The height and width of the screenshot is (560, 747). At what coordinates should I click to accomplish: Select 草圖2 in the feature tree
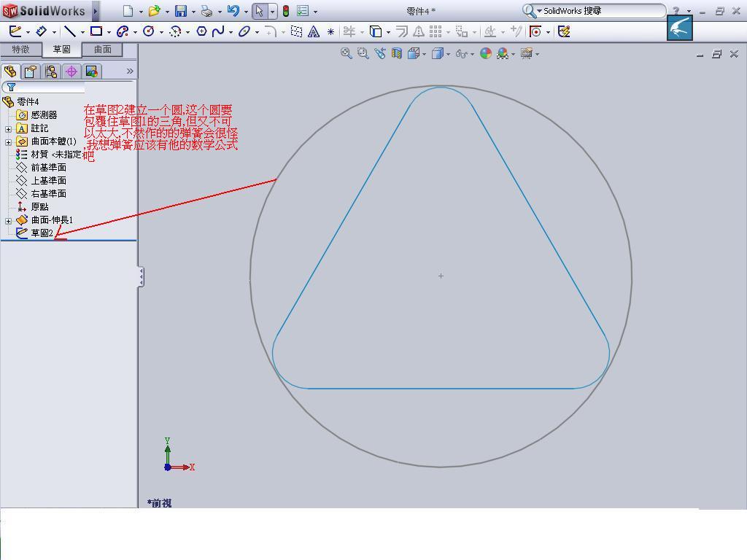pyautogui.click(x=42, y=233)
